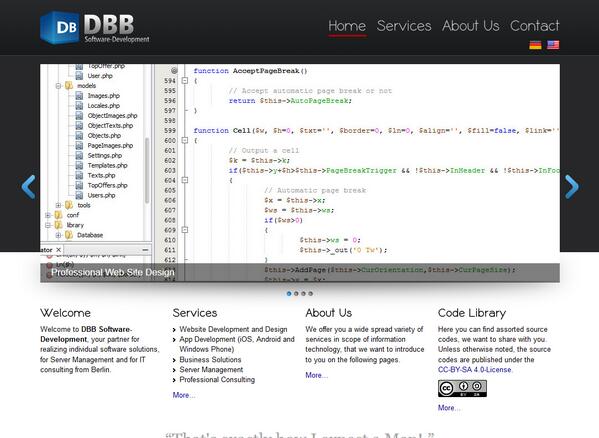Screen dimensions: 599x438
Task: Open the Home menu item
Action: 347,26
